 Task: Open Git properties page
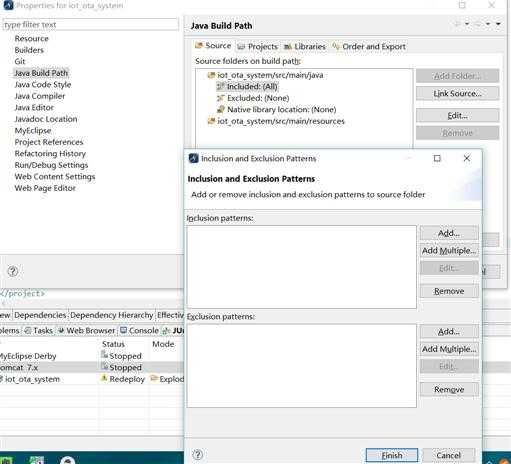pos(20,62)
